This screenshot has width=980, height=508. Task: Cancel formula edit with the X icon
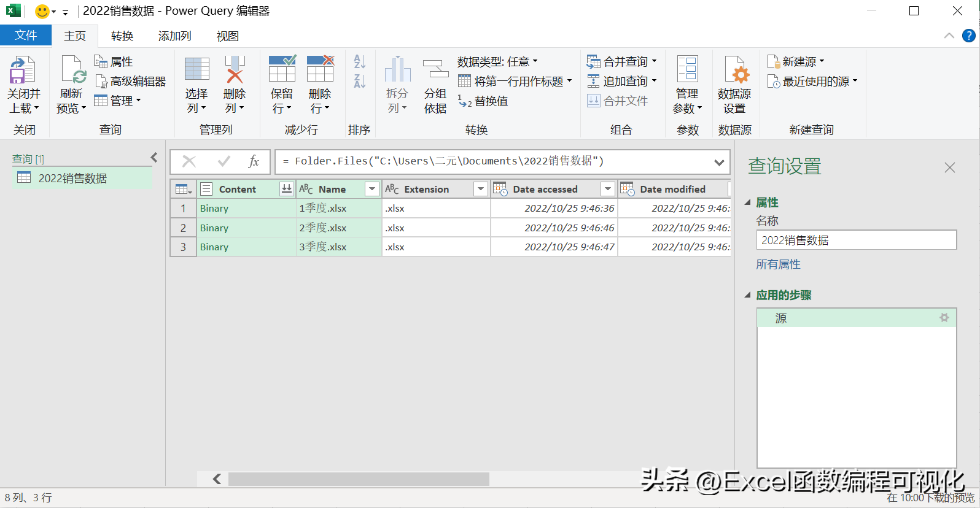[x=189, y=161]
